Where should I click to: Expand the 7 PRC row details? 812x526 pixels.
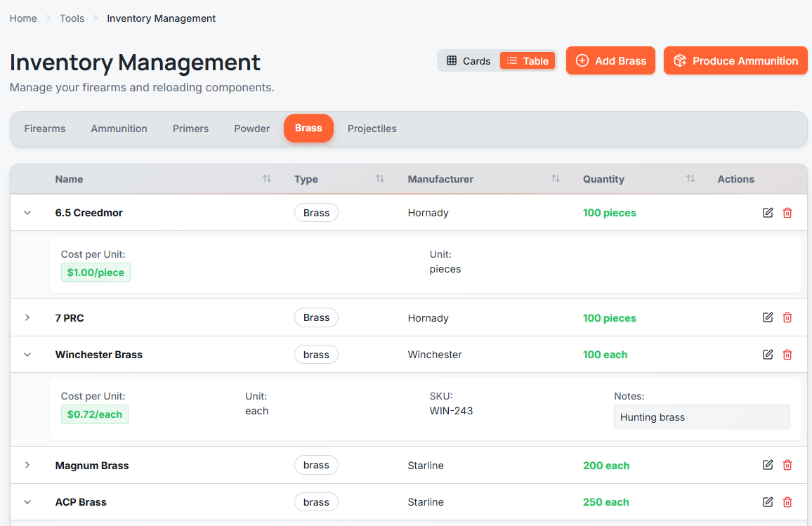[x=27, y=318]
